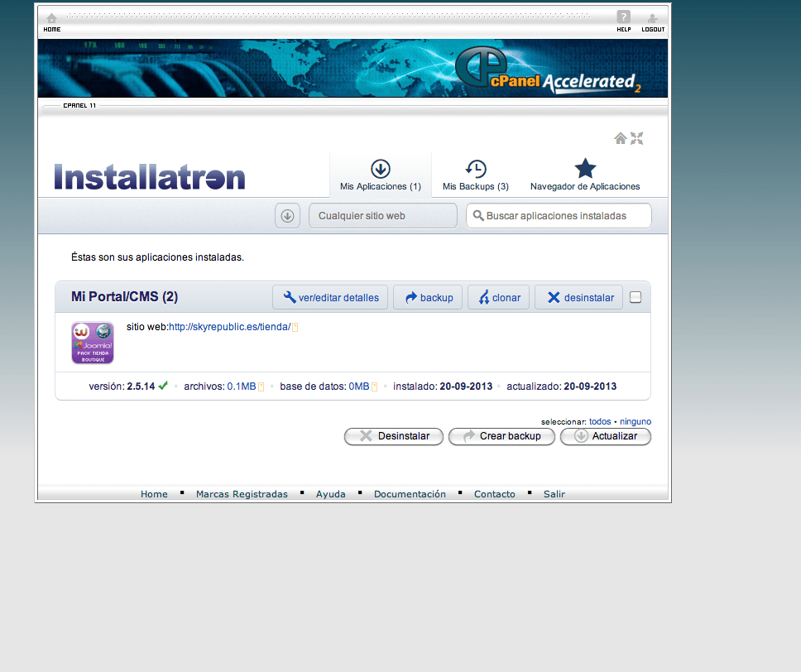
Task: Click the Crear backup button
Action: pos(501,436)
